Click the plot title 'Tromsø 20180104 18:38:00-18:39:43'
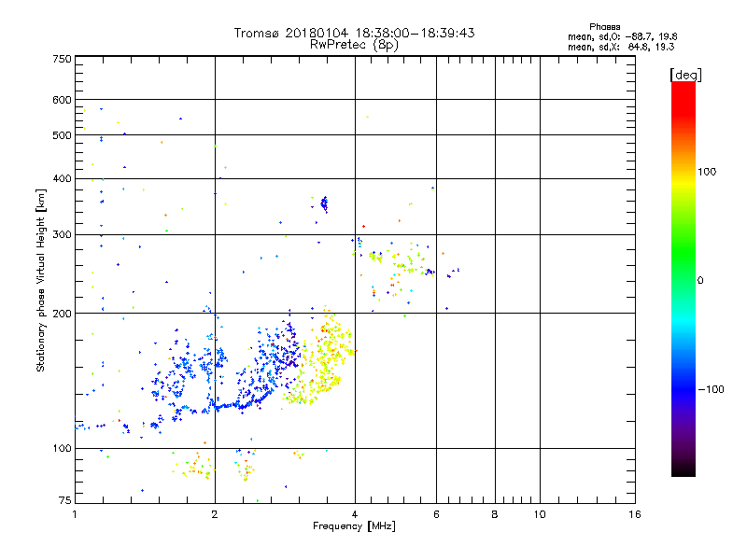747x560 pixels. point(354,33)
